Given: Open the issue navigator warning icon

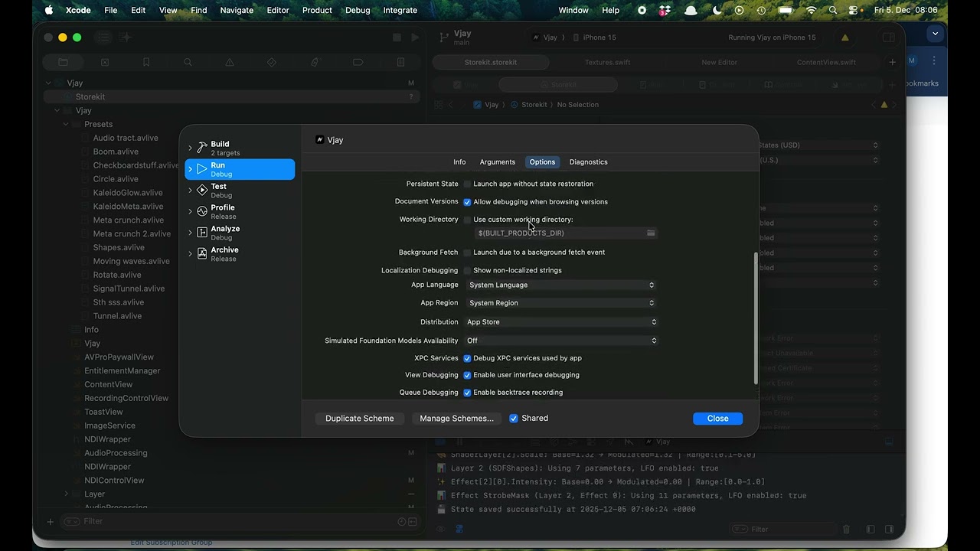Looking at the screenshot, I should coord(230,62).
